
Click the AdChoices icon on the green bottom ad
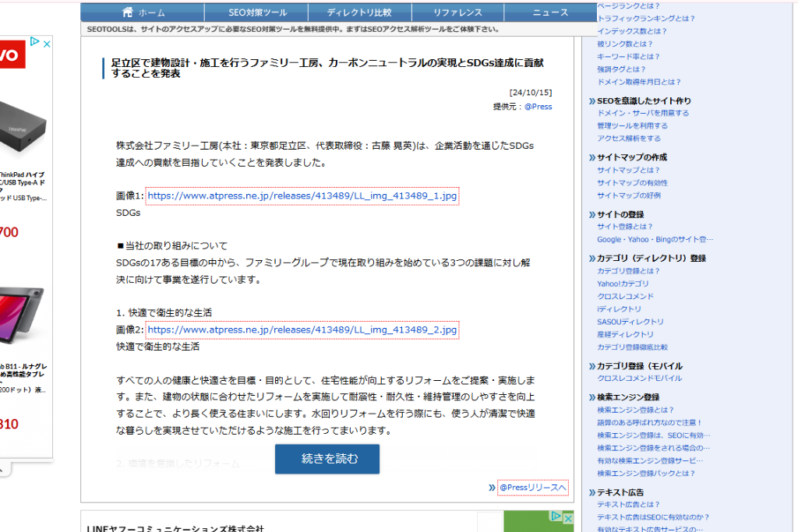point(556,516)
